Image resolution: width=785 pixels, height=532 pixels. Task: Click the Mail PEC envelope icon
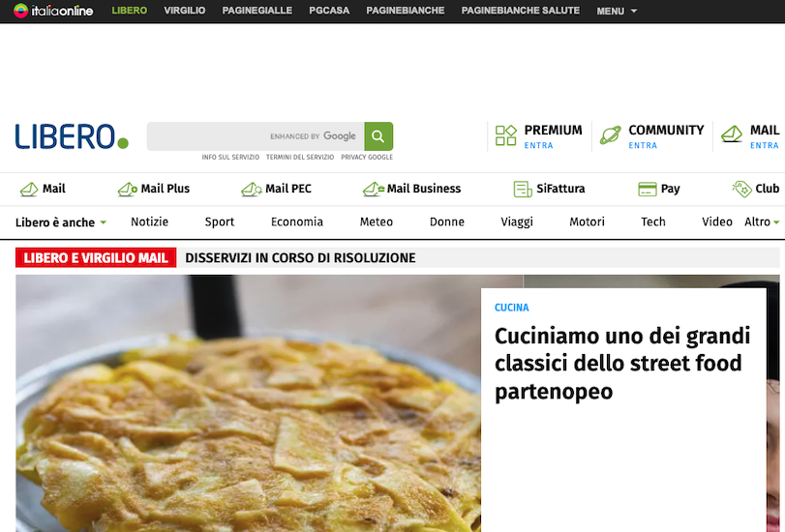tap(252, 189)
